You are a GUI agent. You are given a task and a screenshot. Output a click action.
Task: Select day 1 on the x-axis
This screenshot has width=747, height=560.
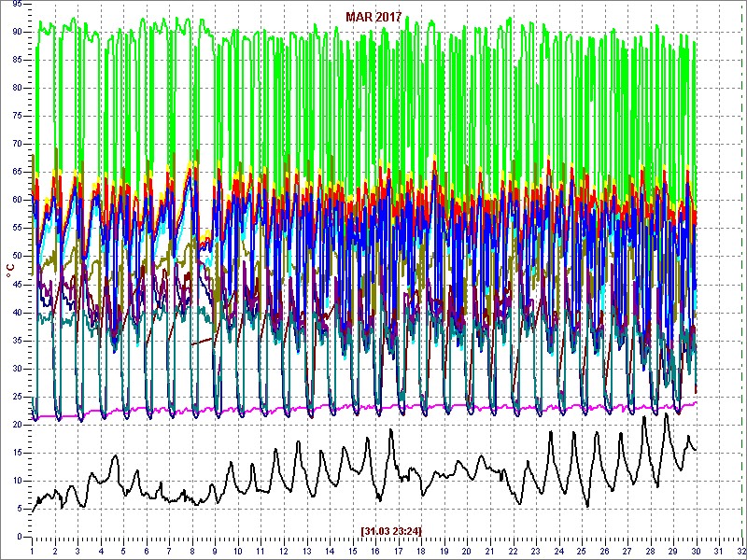[x=32, y=551]
